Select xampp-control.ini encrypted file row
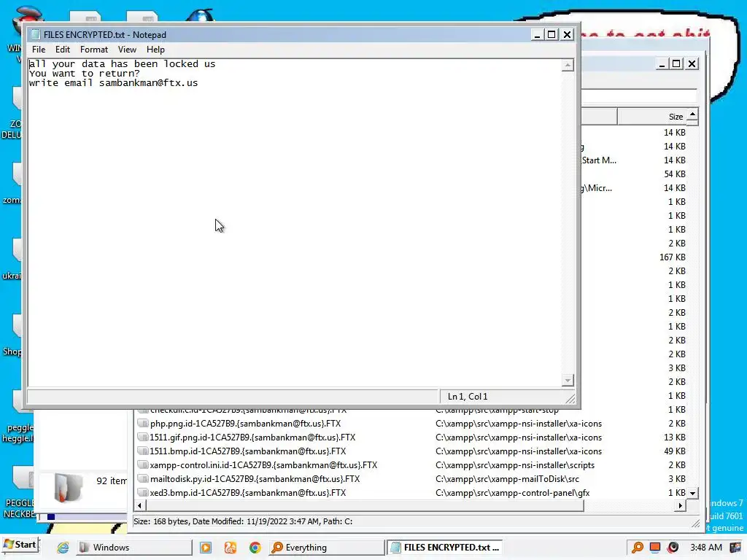The image size is (747, 560). [411, 464]
